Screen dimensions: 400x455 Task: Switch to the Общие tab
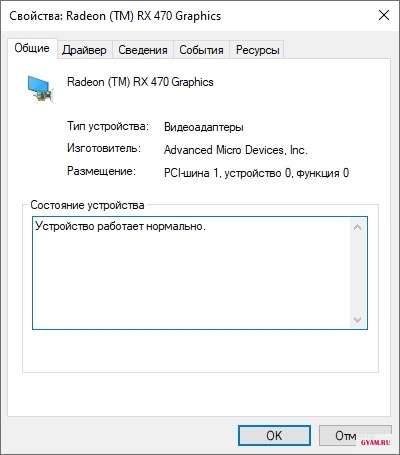32,48
